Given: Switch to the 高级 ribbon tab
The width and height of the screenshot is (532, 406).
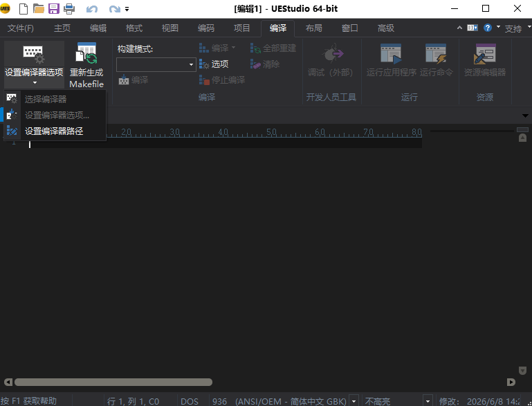Looking at the screenshot, I should 386,28.
